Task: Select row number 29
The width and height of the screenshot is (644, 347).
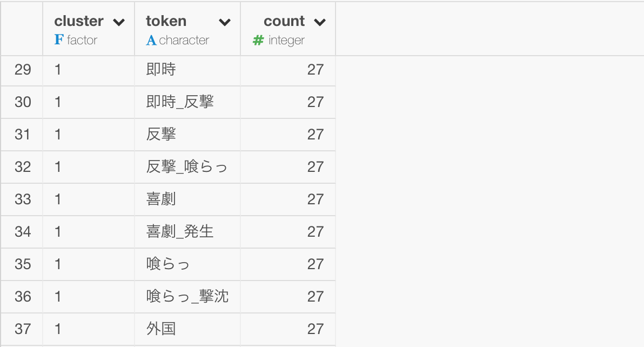Action: [x=23, y=70]
